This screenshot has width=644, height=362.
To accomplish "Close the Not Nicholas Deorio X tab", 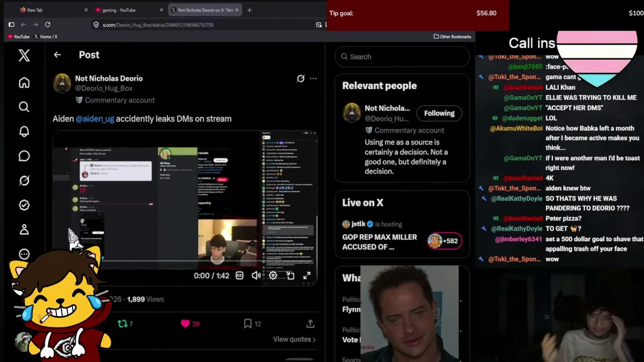I will 237,10.
